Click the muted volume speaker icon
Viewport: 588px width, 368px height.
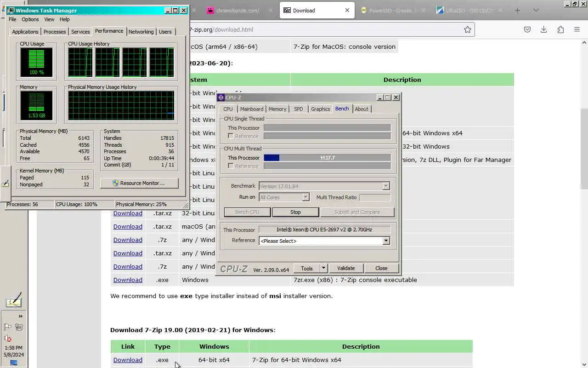point(8,339)
